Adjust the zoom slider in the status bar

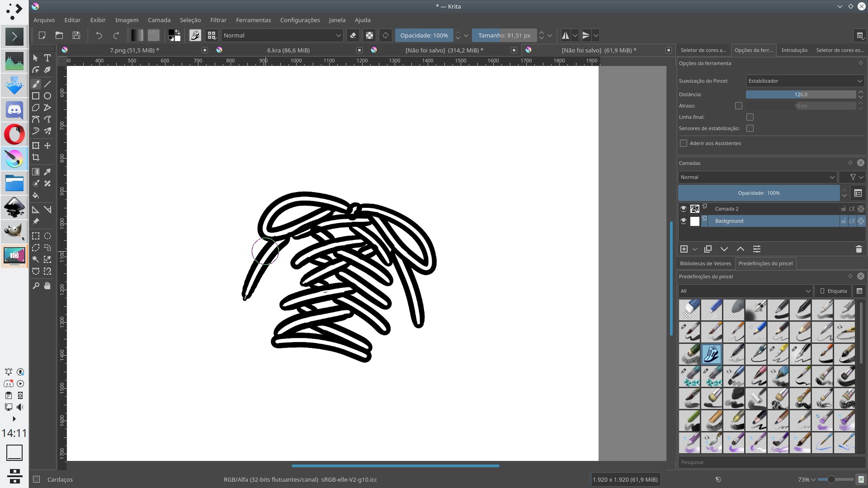pyautogui.click(x=831, y=480)
